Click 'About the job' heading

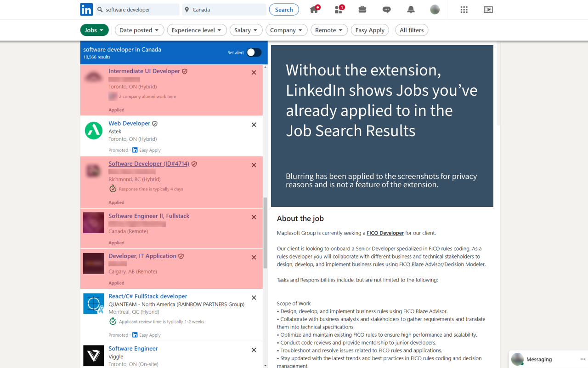[300, 218]
